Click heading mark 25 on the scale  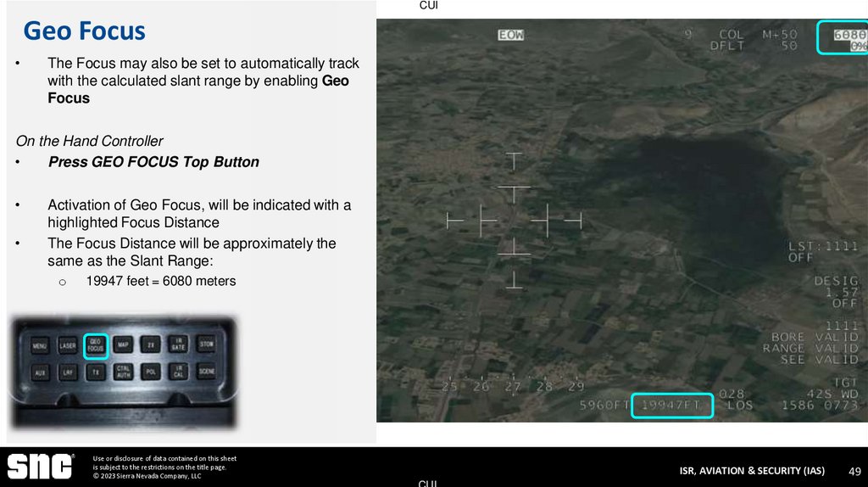click(449, 387)
